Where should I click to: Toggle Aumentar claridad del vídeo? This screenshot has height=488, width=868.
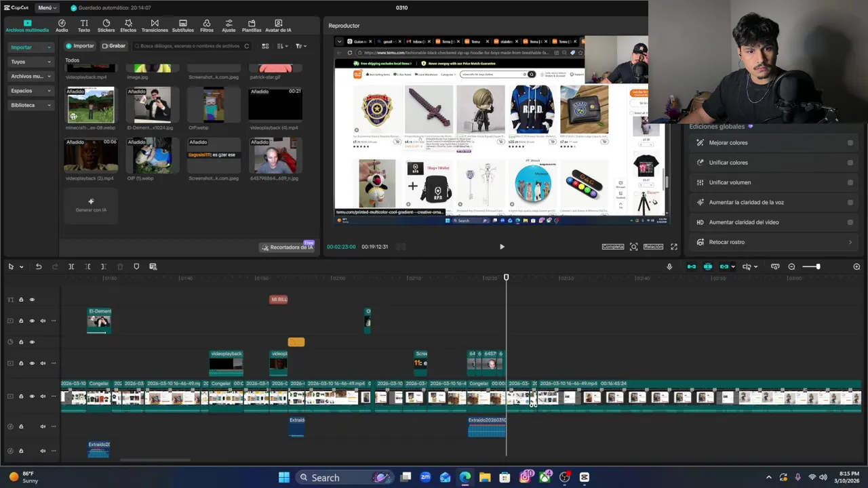click(x=850, y=222)
